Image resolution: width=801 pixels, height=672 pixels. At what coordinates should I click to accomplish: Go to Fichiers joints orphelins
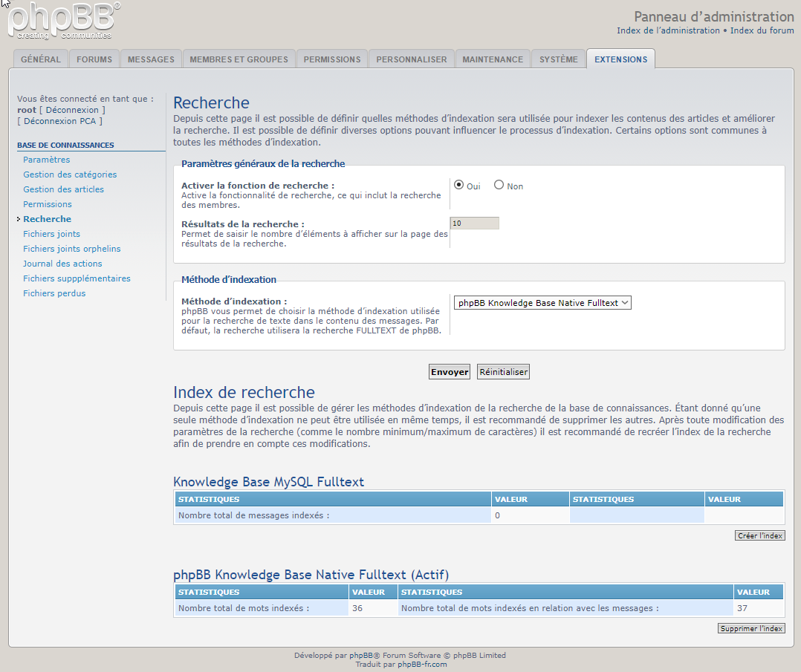click(x=72, y=249)
